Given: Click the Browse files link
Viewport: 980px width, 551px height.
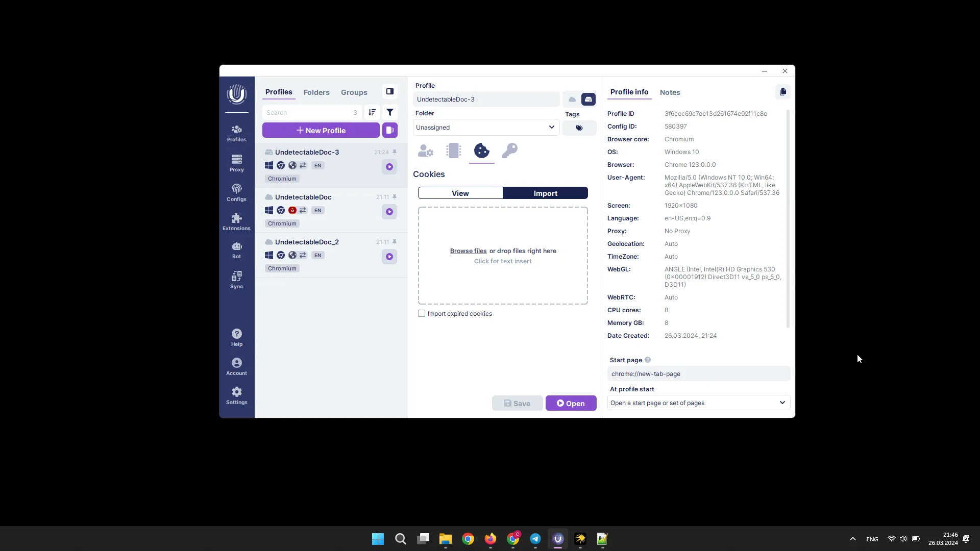Looking at the screenshot, I should click(x=468, y=251).
